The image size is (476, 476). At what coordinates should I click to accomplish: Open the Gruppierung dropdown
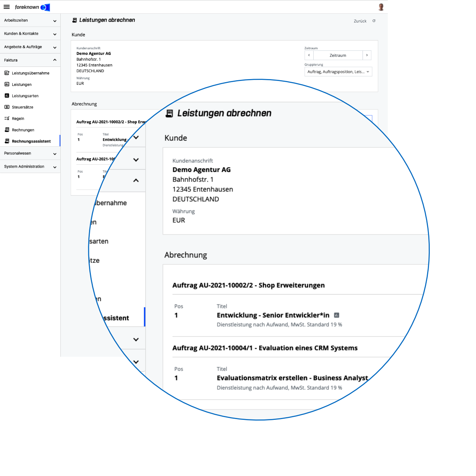(x=338, y=72)
